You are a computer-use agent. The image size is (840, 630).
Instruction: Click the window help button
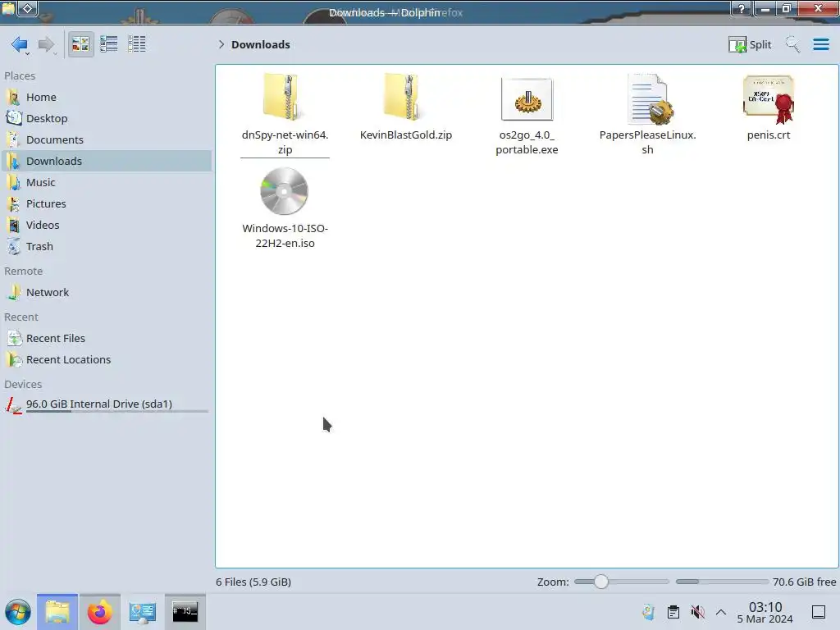(742, 8)
